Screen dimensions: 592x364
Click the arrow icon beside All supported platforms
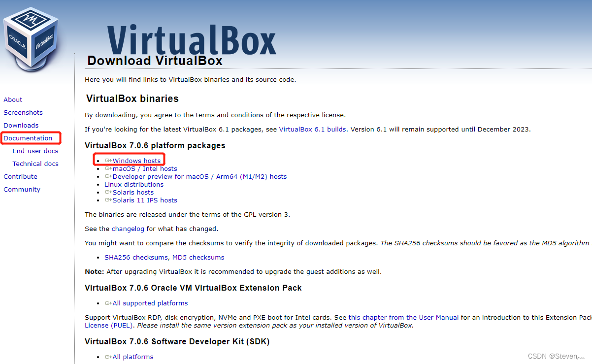click(108, 303)
